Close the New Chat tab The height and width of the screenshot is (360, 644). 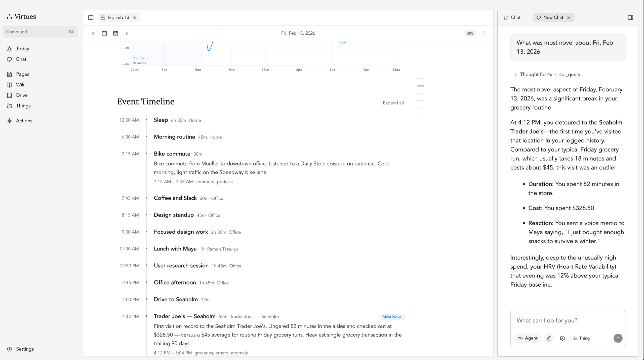569,18
